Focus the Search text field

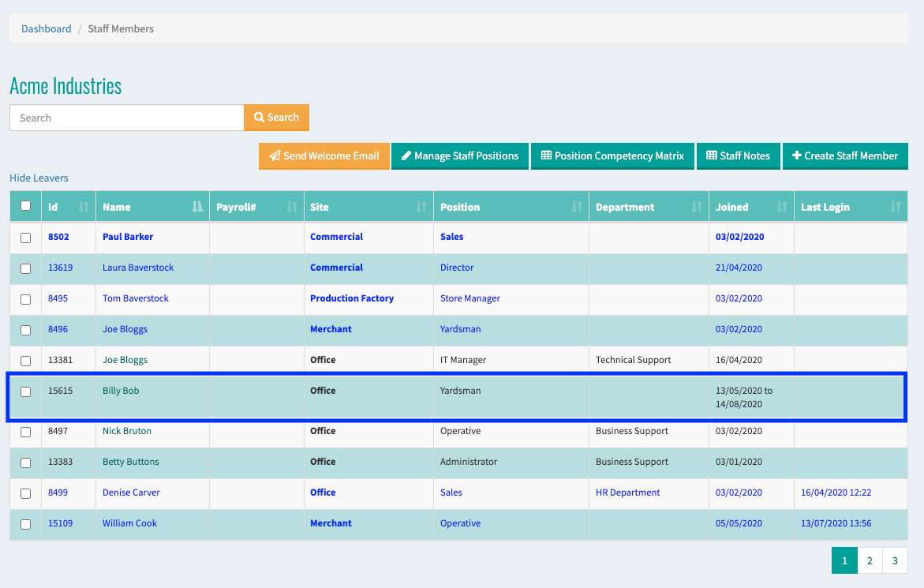(127, 118)
